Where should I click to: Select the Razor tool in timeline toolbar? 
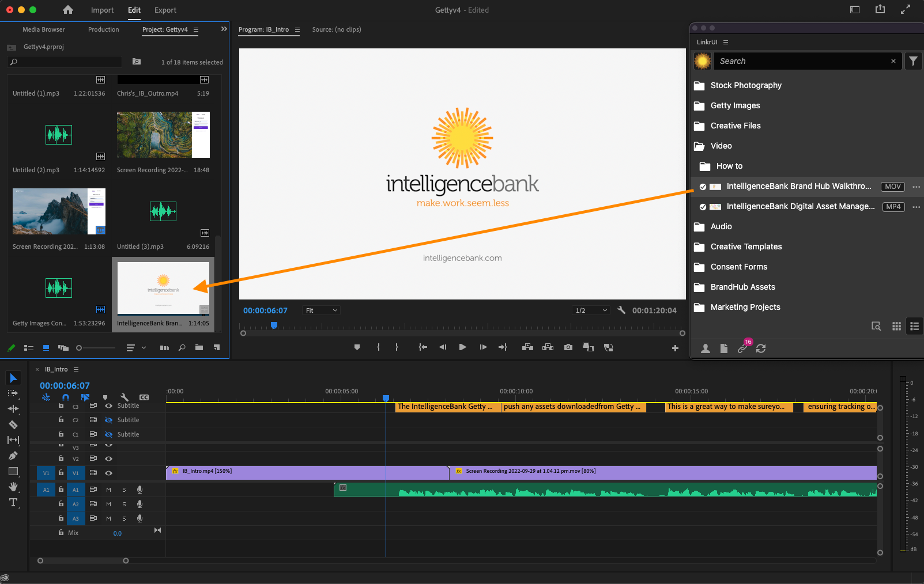pyautogui.click(x=13, y=424)
